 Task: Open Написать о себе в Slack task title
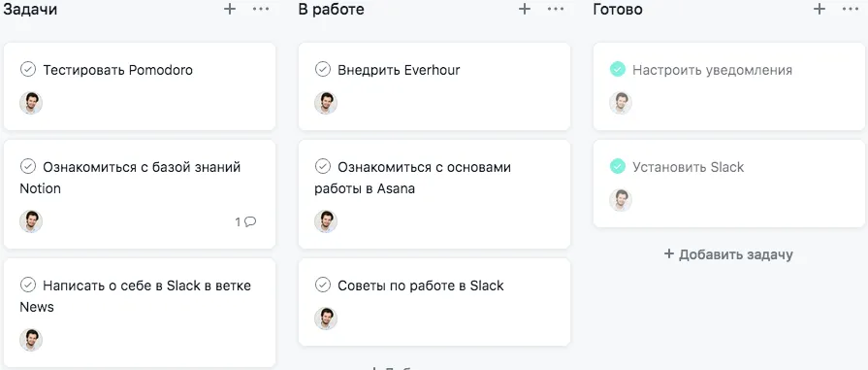point(135,296)
